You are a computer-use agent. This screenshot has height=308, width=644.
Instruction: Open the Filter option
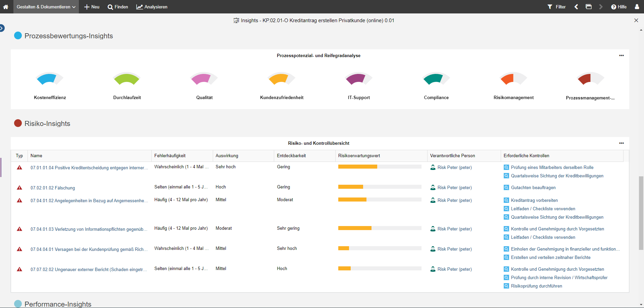click(557, 7)
